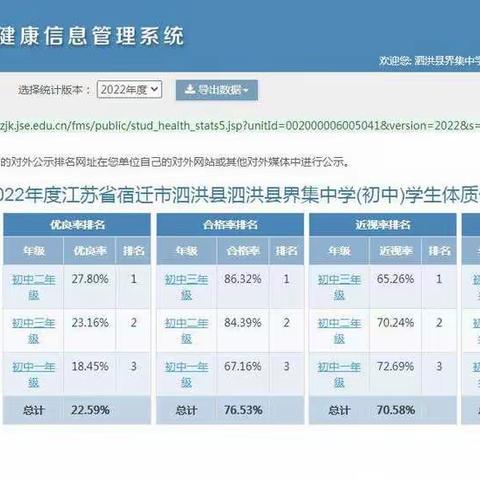Image resolution: width=480 pixels, height=480 pixels.
Task: Click 总计 label in 近视率排名 table
Action: 339,410
